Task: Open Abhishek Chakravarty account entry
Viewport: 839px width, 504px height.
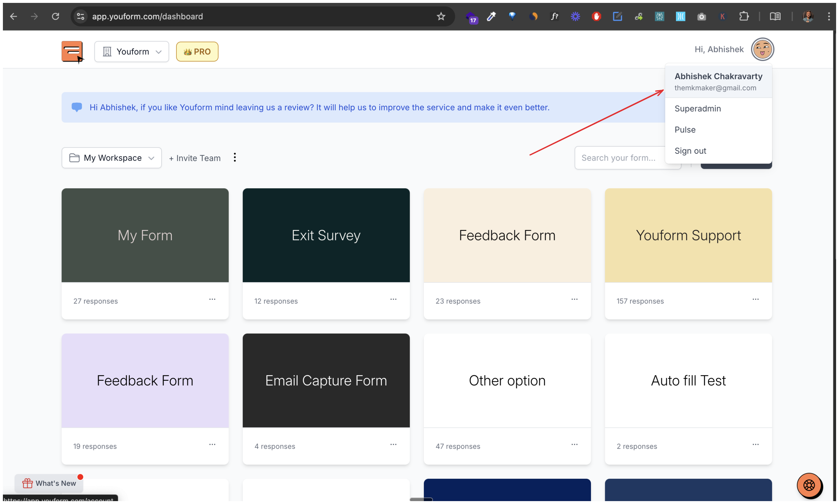Action: (x=718, y=81)
